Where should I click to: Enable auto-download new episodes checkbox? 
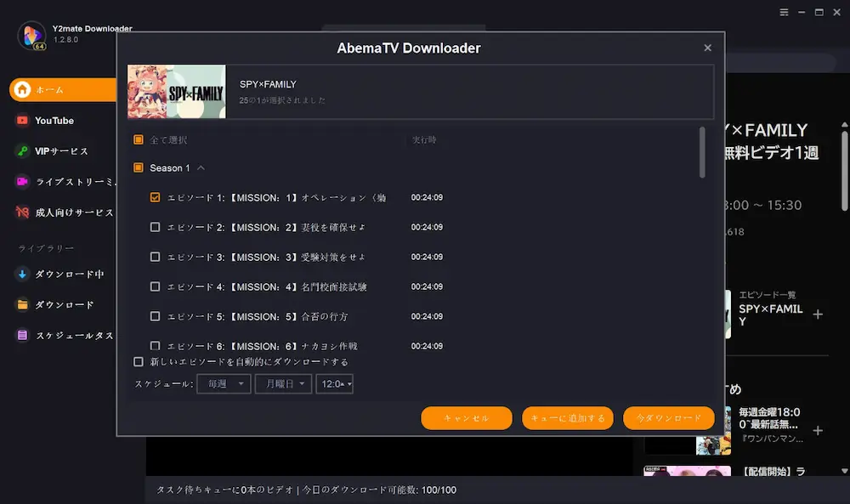[x=139, y=361]
